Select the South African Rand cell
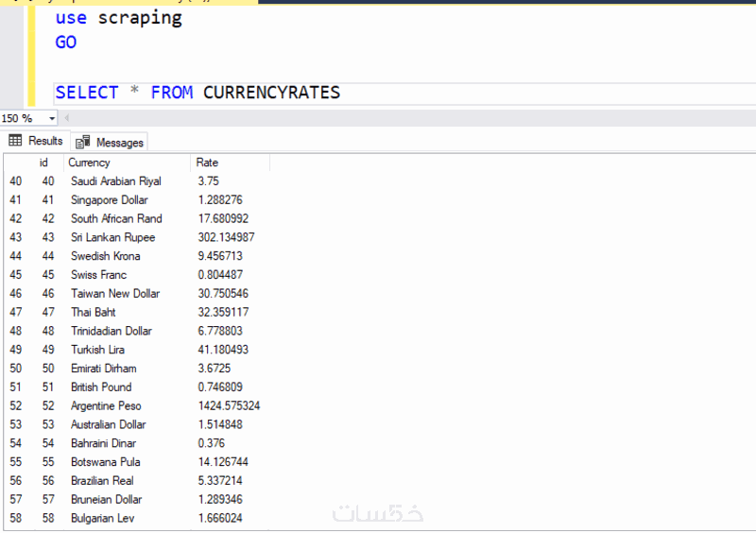The image size is (756, 533). pos(116,218)
